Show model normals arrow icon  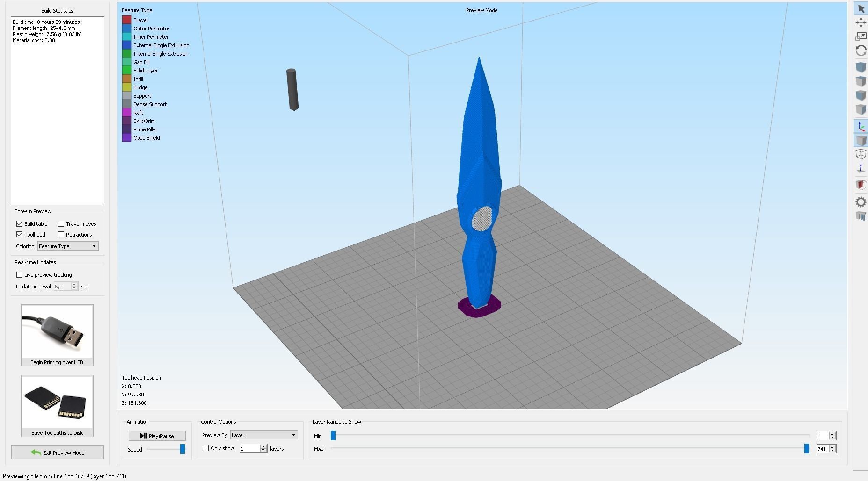click(861, 168)
